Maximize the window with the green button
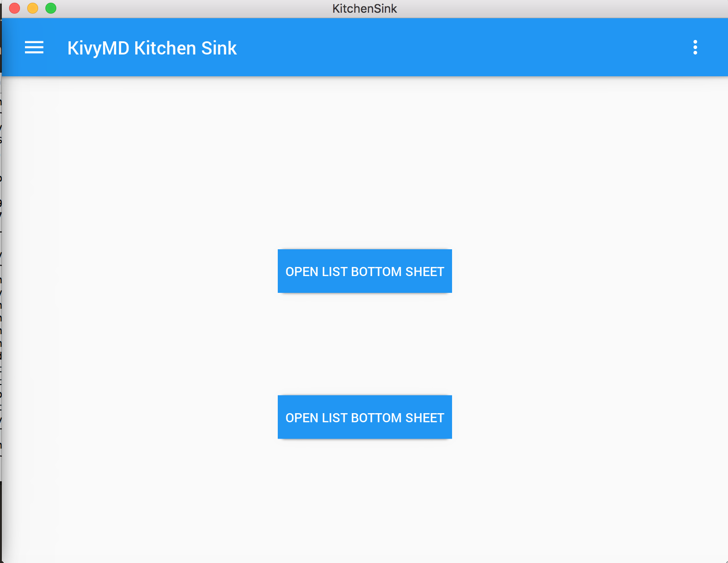 (x=51, y=8)
